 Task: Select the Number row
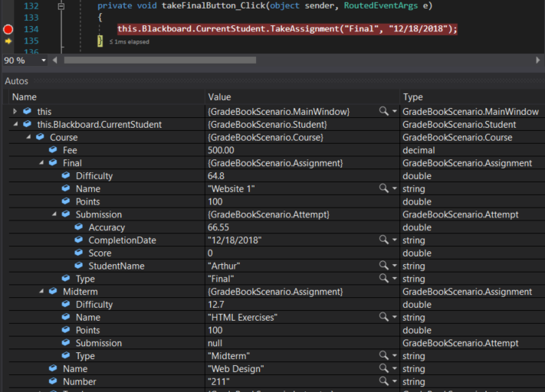coord(277,381)
